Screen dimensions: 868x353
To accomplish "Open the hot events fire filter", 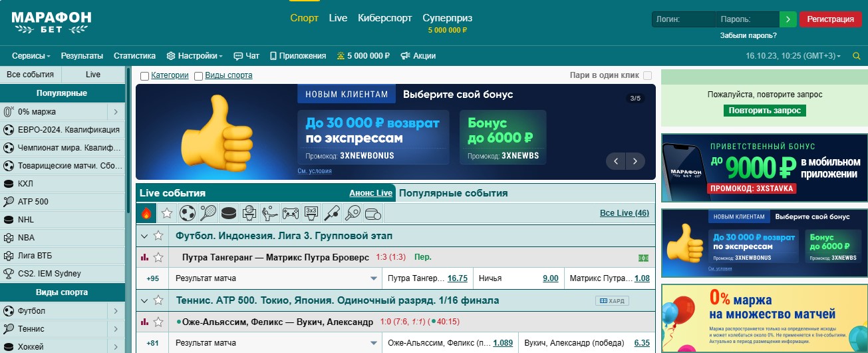I will [x=146, y=213].
